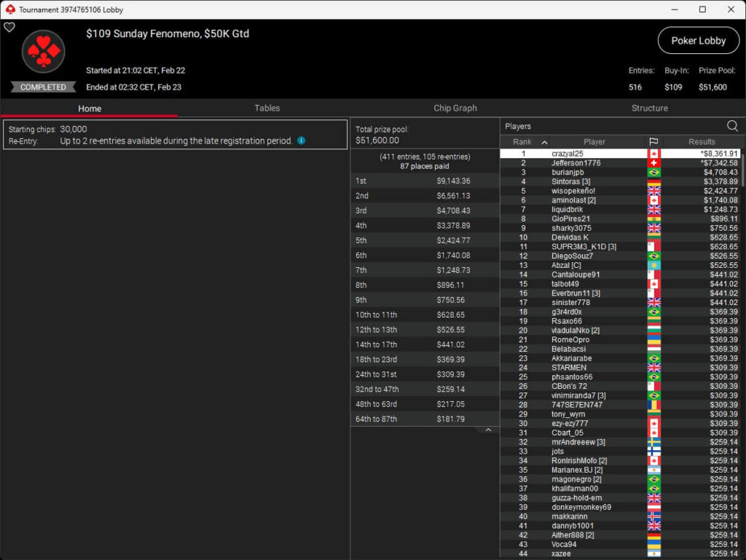Open the Chip Graph tab
The image size is (746, 560).
point(455,108)
